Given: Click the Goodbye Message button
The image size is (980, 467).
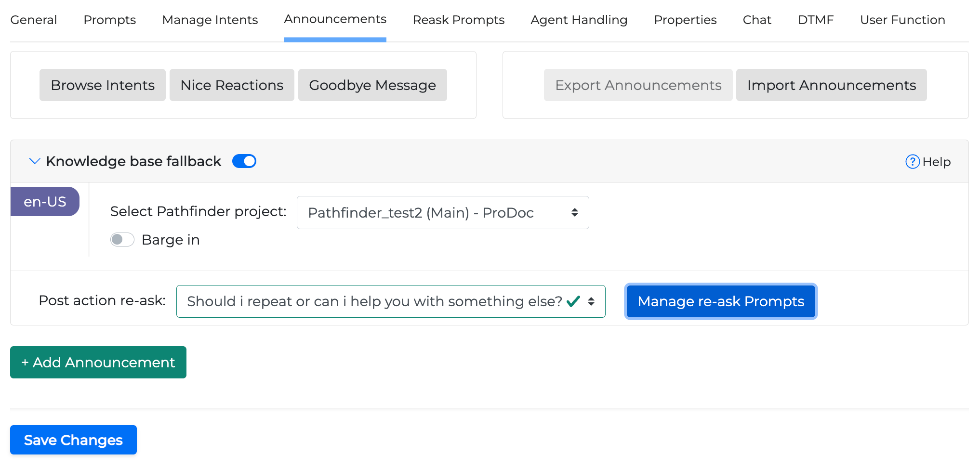Looking at the screenshot, I should [x=372, y=85].
